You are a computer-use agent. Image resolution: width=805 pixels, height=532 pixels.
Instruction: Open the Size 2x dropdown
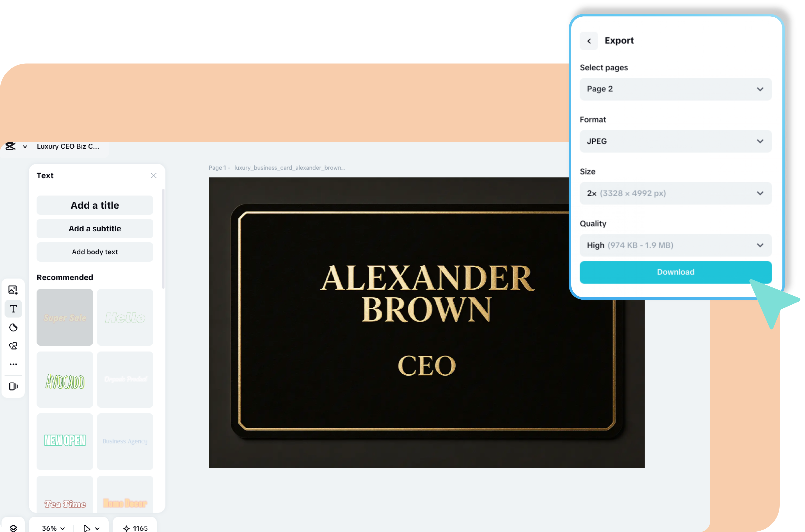[675, 193]
